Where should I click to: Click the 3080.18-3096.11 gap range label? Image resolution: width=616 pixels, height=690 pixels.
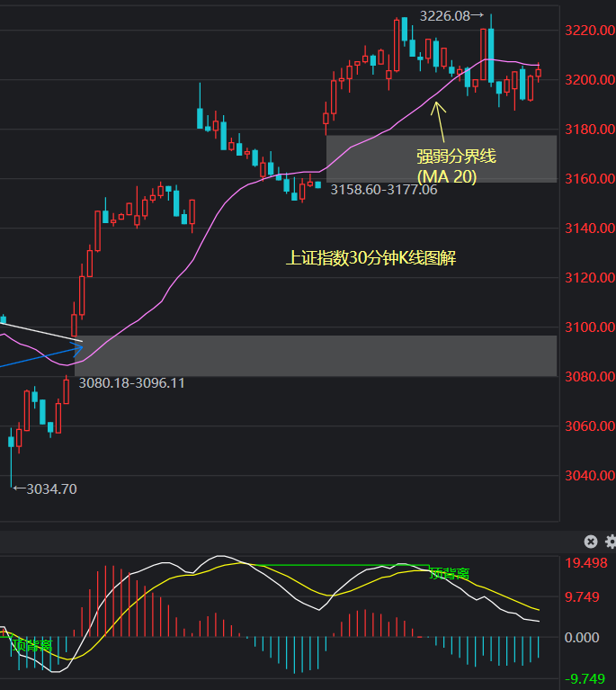click(x=132, y=382)
